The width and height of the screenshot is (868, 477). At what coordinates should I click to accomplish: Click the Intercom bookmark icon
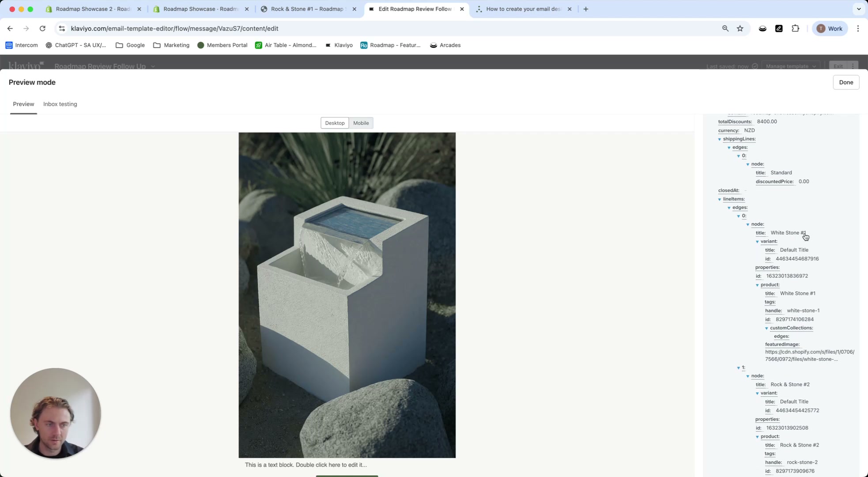[x=9, y=45]
